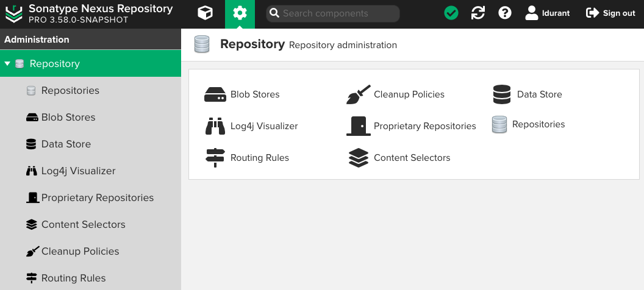Click the Repository administration subtitle
The width and height of the screenshot is (644, 290).
[343, 45]
